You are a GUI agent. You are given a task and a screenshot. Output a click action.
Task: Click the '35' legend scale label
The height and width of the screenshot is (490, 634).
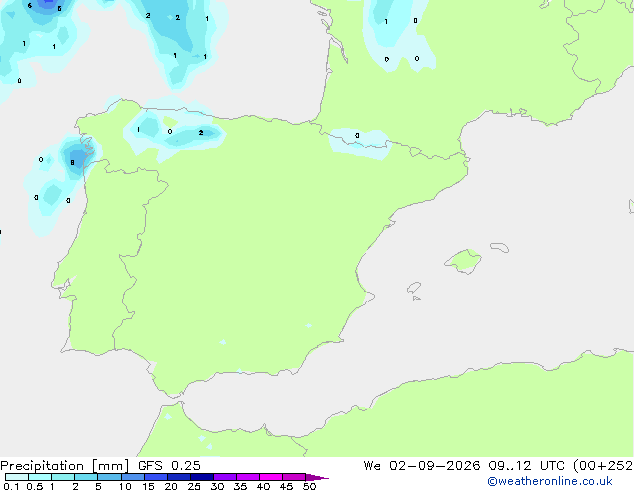pyautogui.click(x=240, y=486)
